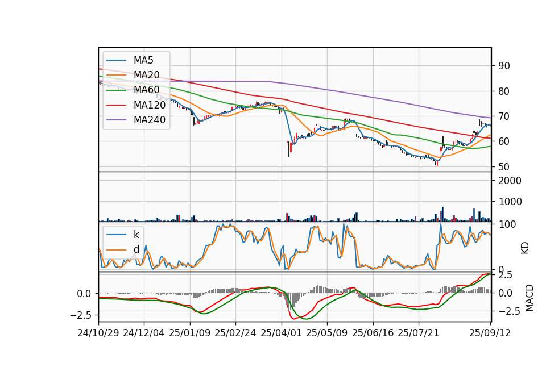The width and height of the screenshot is (546, 392).
Task: Click the orange MA20 legend line sample
Action: pyautogui.click(x=116, y=76)
